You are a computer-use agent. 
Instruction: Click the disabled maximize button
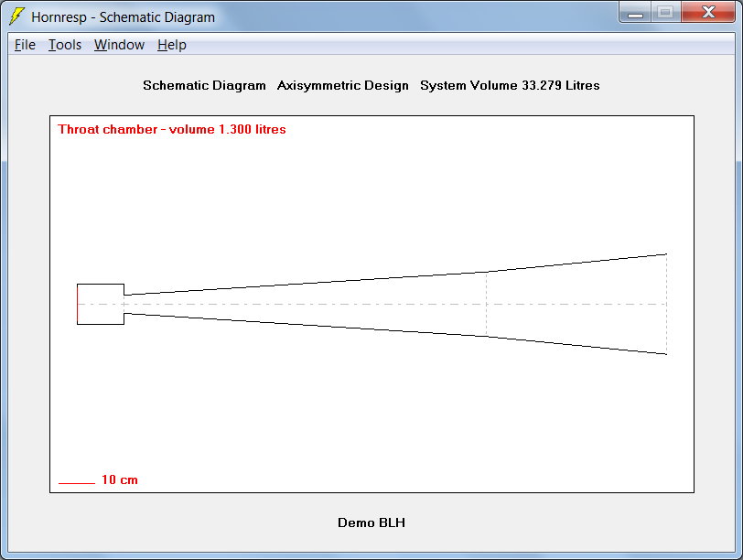(x=666, y=12)
